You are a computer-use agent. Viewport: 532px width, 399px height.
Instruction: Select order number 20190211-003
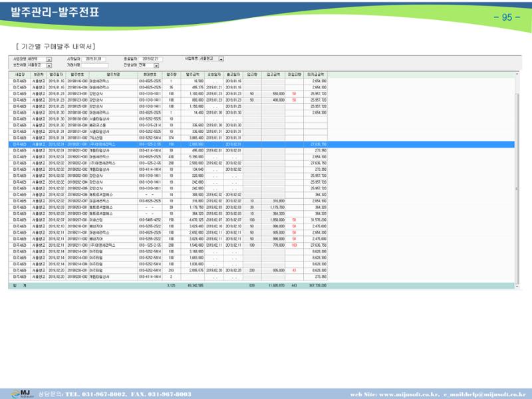click(x=77, y=245)
